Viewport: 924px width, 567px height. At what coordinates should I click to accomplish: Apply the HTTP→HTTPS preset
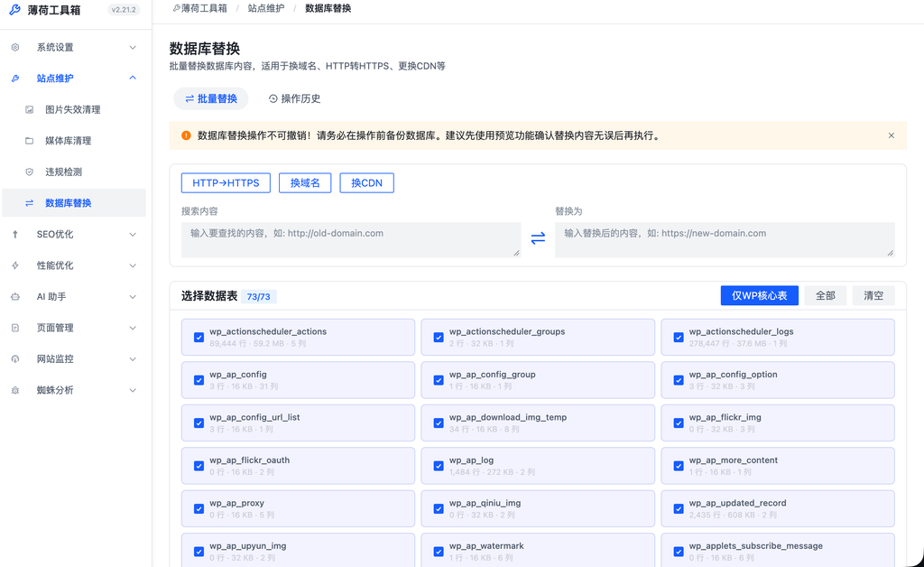[x=226, y=183]
